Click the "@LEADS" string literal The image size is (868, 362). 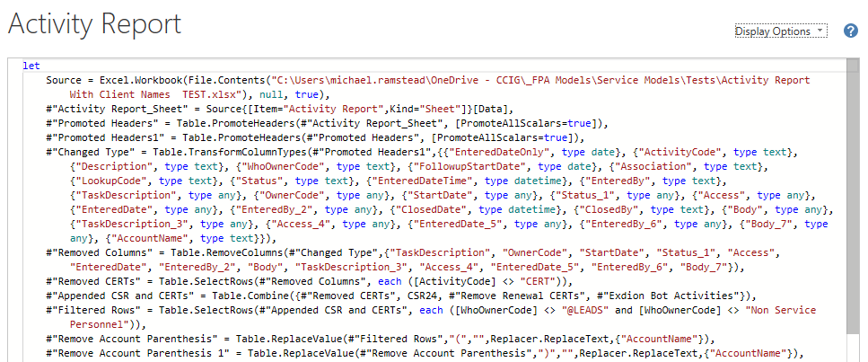586,311
